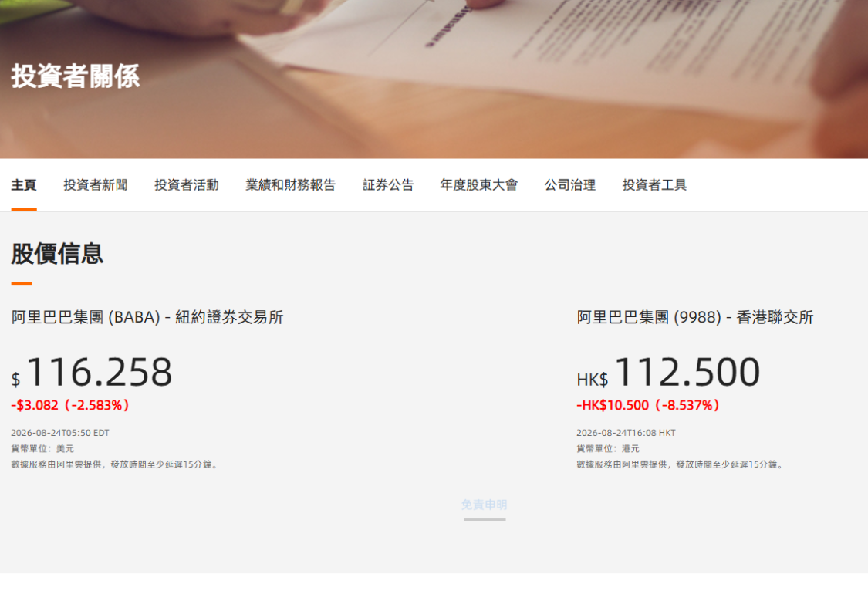Select 阿里巴巴集團 (BABA) - 紐約證券交易所 title

click(x=147, y=317)
